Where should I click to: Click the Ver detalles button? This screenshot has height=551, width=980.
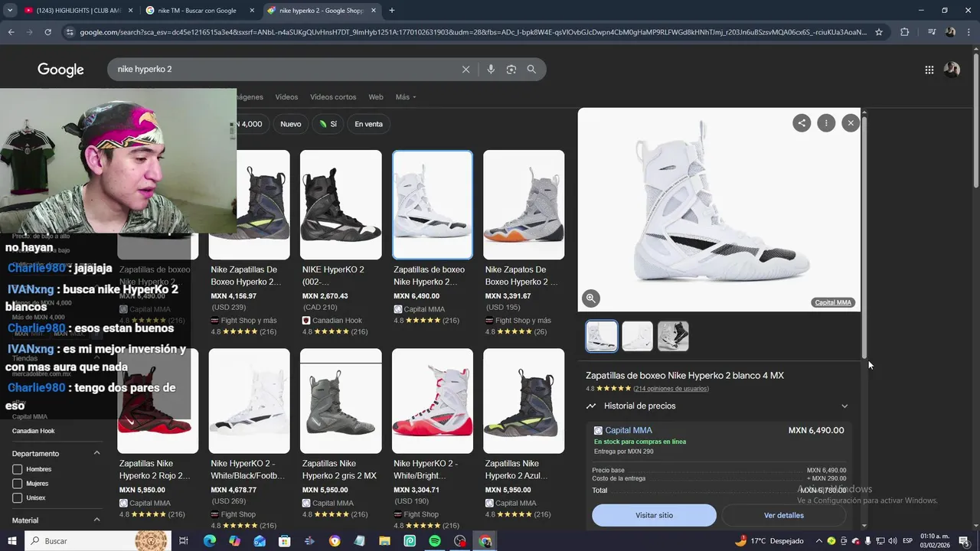coord(783,515)
